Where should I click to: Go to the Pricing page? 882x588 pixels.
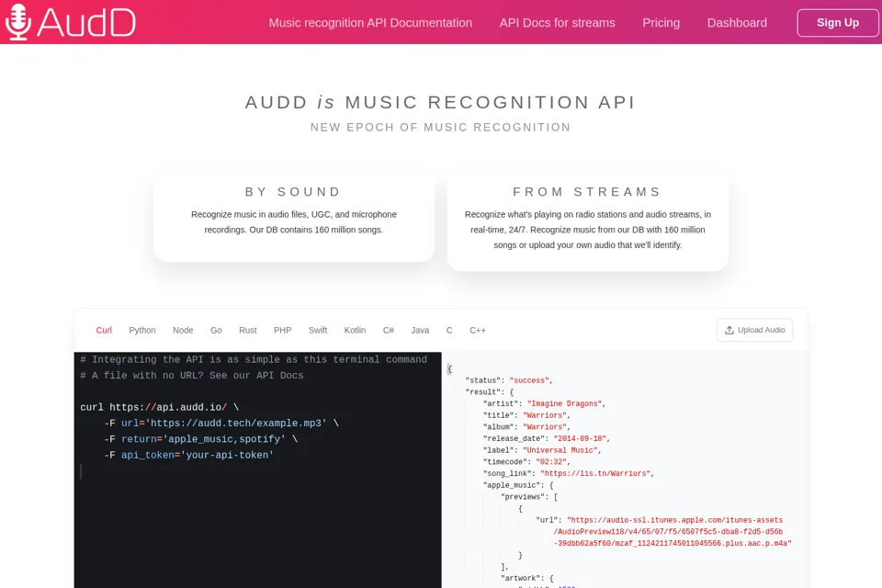tap(661, 23)
